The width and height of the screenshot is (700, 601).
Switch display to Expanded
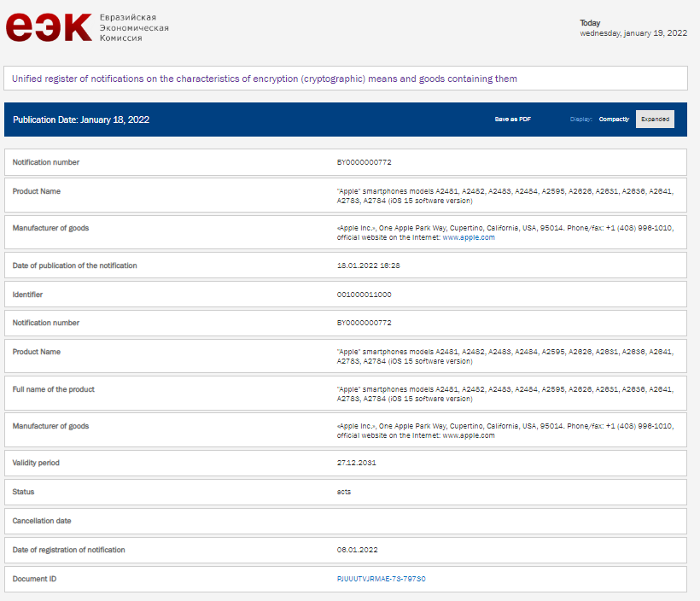pos(655,120)
